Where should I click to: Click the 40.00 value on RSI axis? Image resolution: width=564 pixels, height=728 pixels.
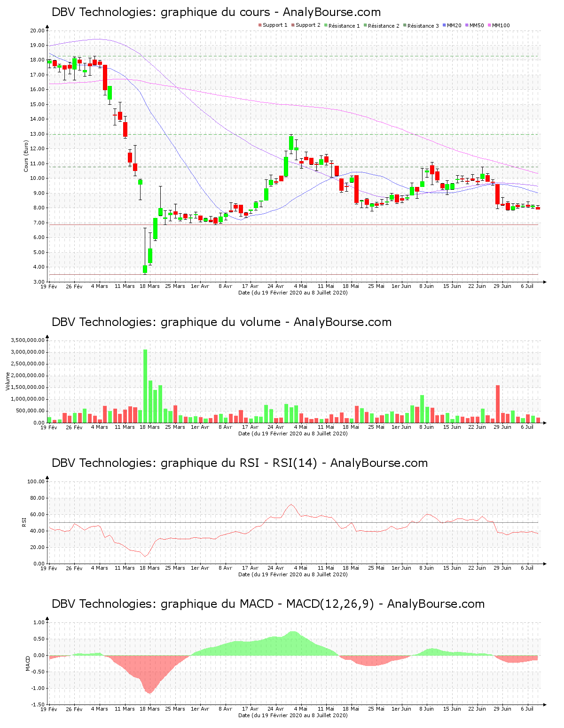[37, 531]
